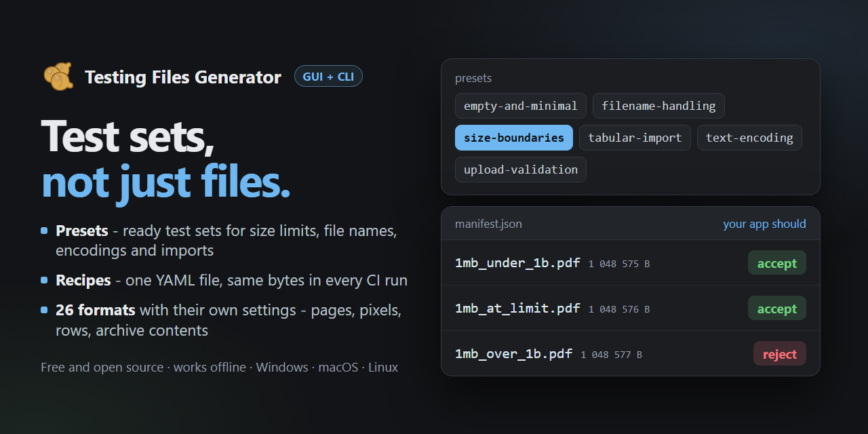Click the '1 048 577 B' size value

click(x=611, y=355)
